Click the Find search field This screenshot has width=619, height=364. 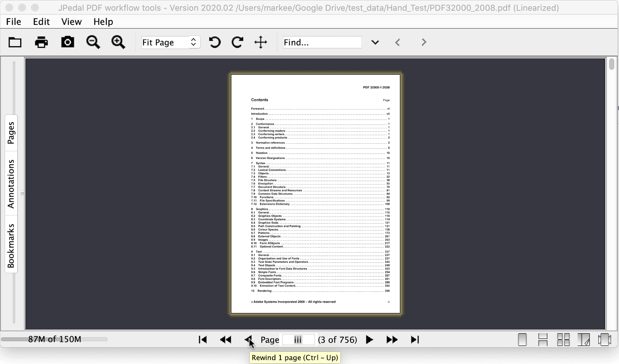[322, 42]
